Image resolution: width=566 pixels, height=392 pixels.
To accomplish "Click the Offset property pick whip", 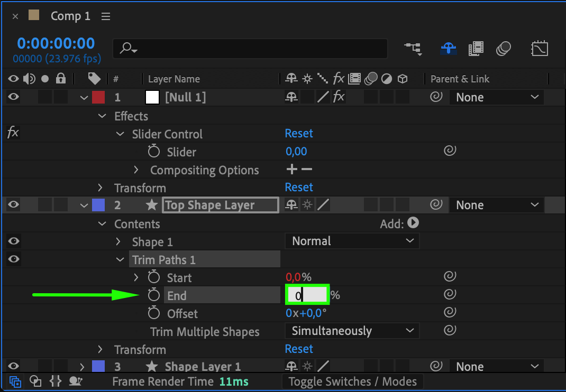I will 450,312.
